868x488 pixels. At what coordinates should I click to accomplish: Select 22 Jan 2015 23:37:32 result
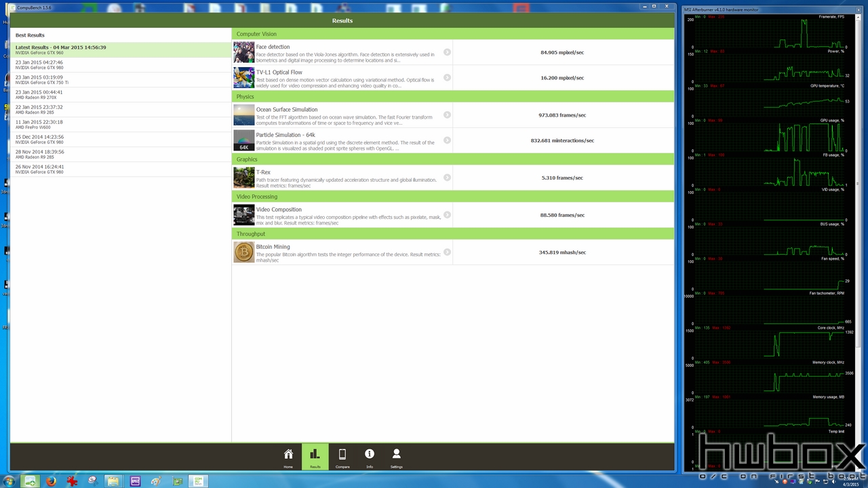[121, 110]
